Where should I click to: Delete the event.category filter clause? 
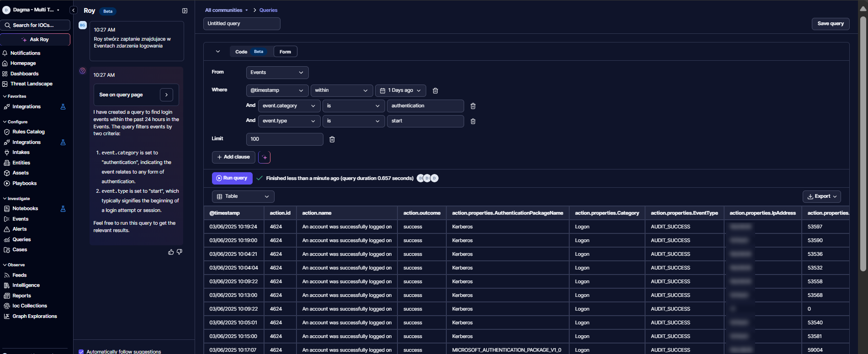coord(473,106)
